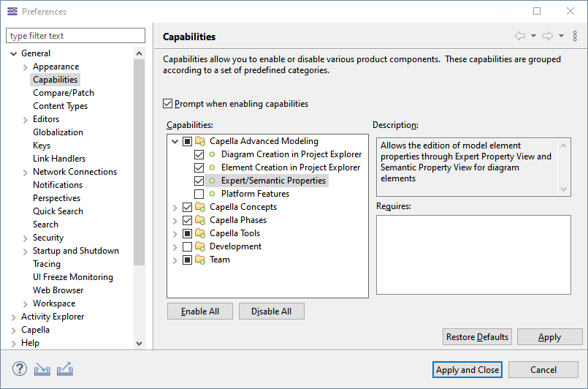Expand the Capella Tools category
588x389 pixels.
pos(175,233)
